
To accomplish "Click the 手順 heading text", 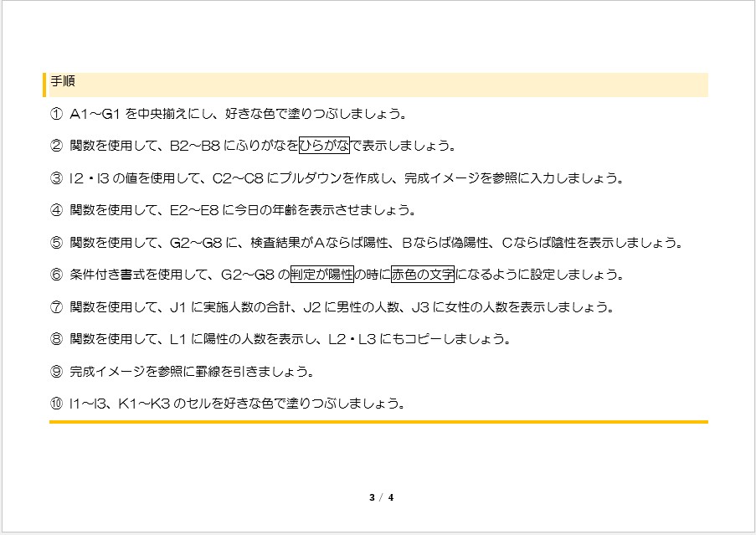I will (63, 83).
